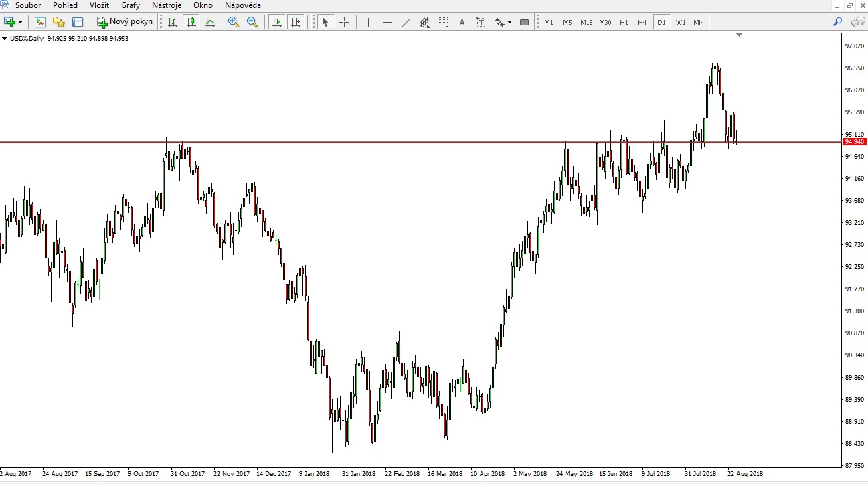
Task: Switch to the H4 timeframe
Action: 642,22
